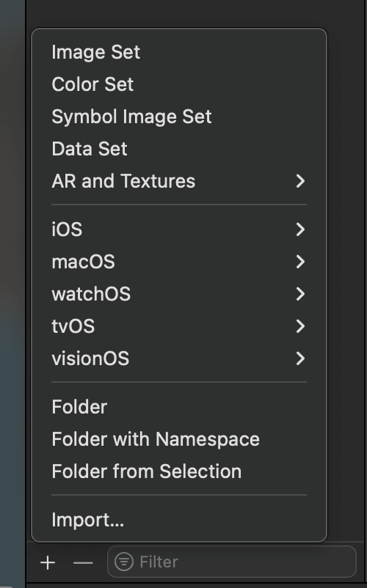This screenshot has width=367, height=588.
Task: Expand the AR and Textures submenu
Action: 179,181
